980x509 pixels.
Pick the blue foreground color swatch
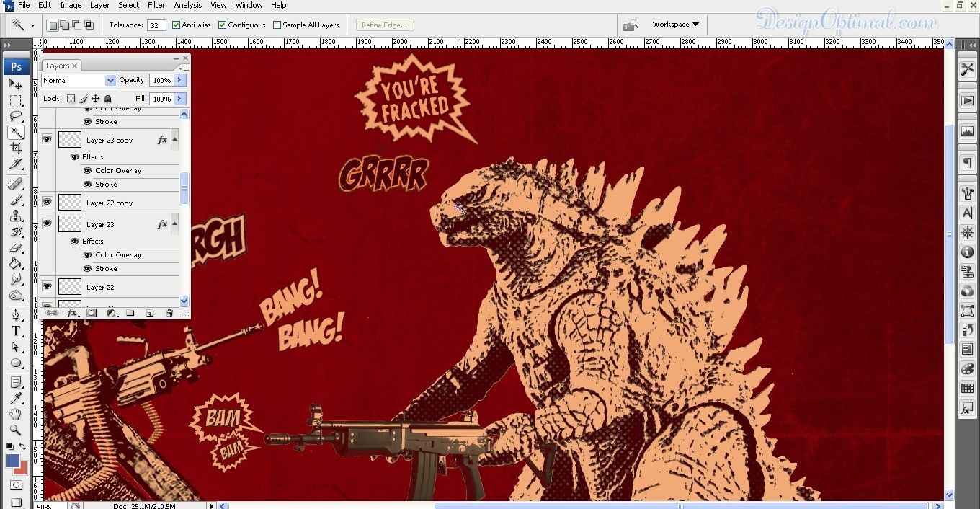point(12,460)
